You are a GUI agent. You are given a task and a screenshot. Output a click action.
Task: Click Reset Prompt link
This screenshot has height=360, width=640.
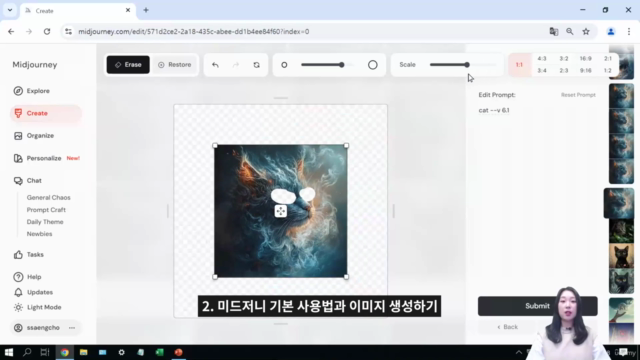pos(578,95)
